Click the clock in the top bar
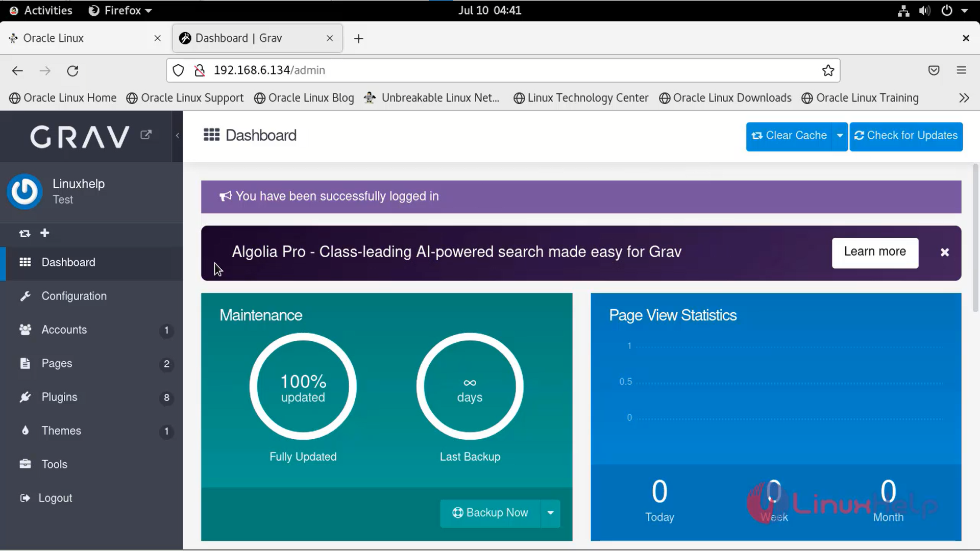The width and height of the screenshot is (980, 551). (489, 10)
